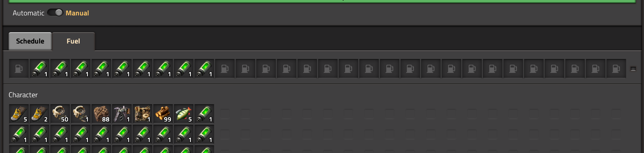Select the Manual mode label

point(77,13)
